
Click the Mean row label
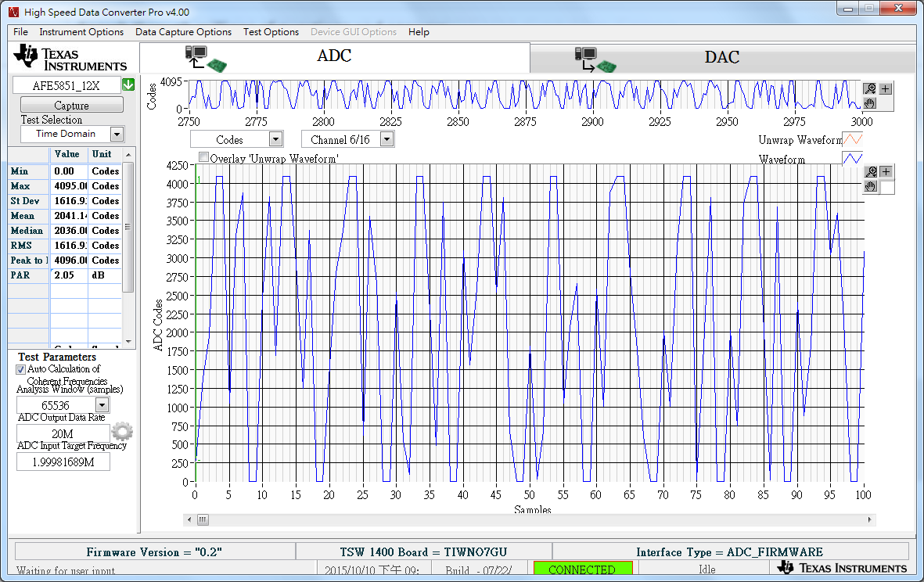pyautogui.click(x=28, y=216)
